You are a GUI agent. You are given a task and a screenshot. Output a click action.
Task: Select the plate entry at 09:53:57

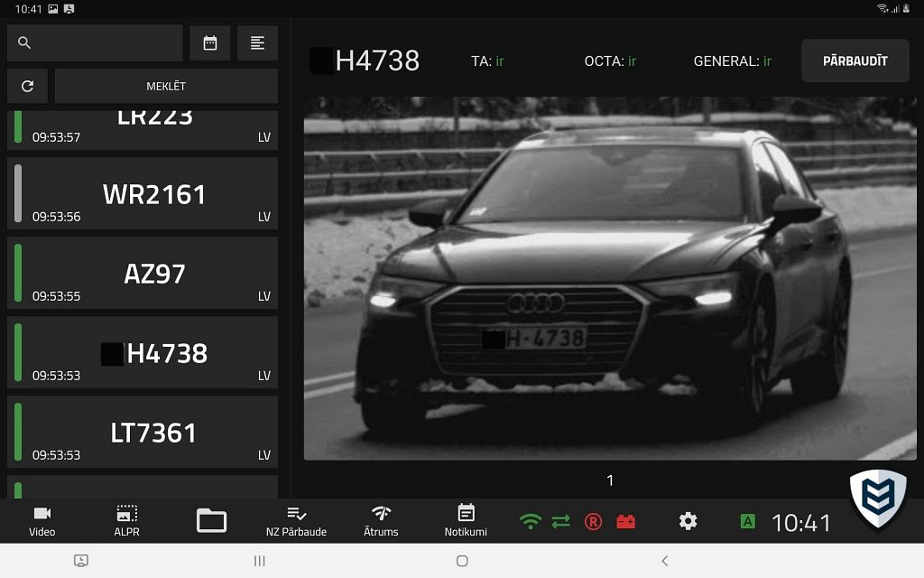click(143, 130)
